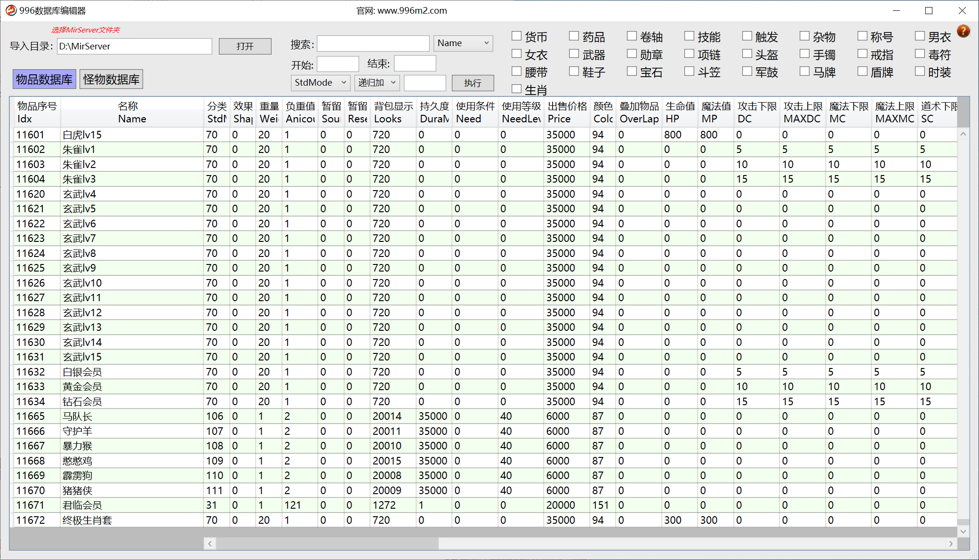Image resolution: width=979 pixels, height=560 pixels.
Task: Sort by the 出售价格 Price column header
Action: [x=567, y=112]
